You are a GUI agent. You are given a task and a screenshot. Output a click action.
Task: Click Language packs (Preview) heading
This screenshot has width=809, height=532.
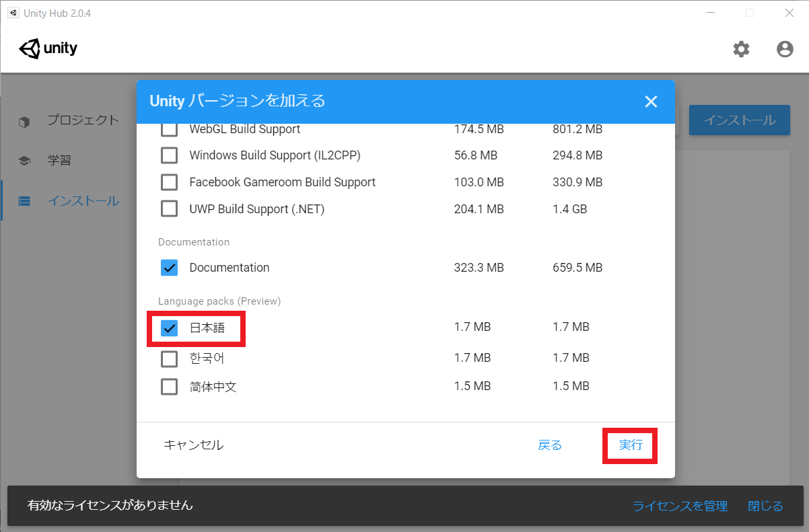point(219,301)
